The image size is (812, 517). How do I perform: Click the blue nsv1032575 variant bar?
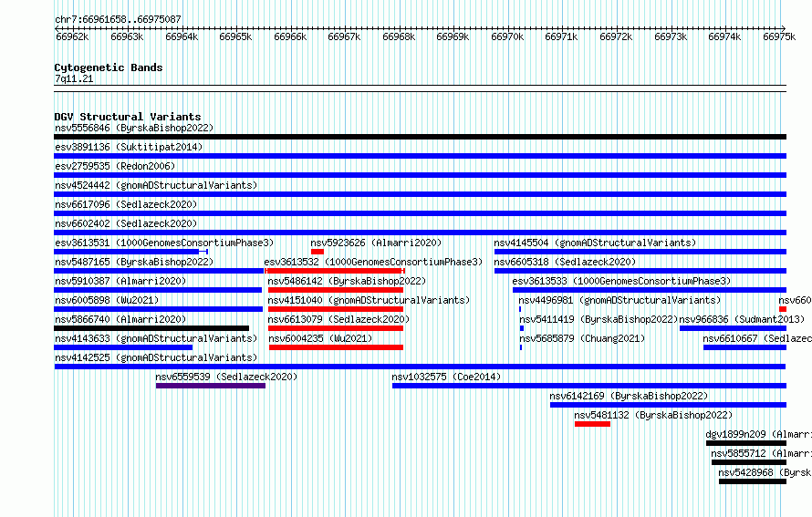[589, 386]
